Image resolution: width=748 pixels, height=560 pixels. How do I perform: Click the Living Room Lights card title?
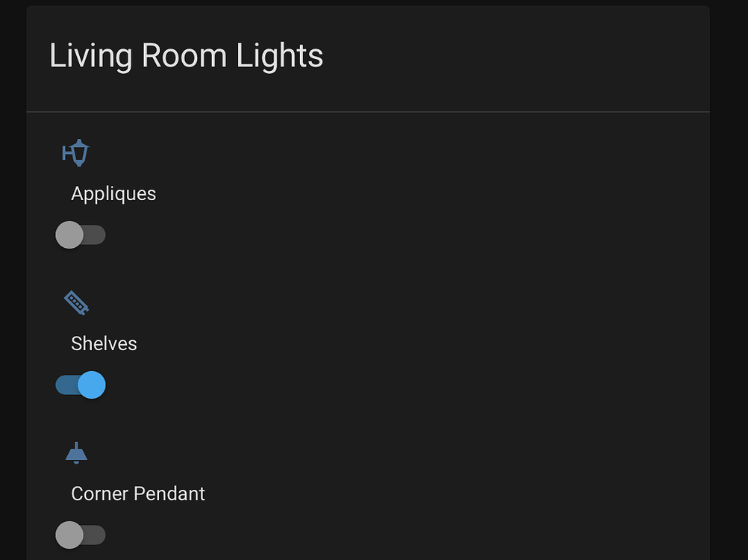tap(186, 57)
